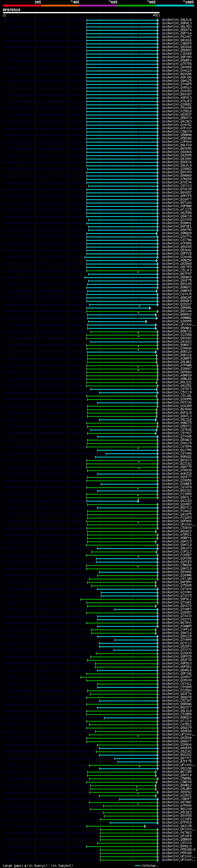Select hit label UniRef100_Q9XGG6
197x868 pixels.
[177, 47]
